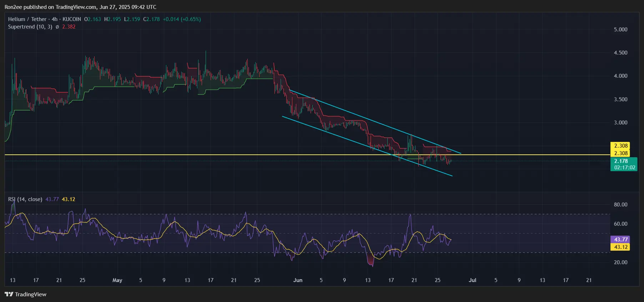Click the open value O2.163 in header
This screenshot has width=644, height=302.
92,19
